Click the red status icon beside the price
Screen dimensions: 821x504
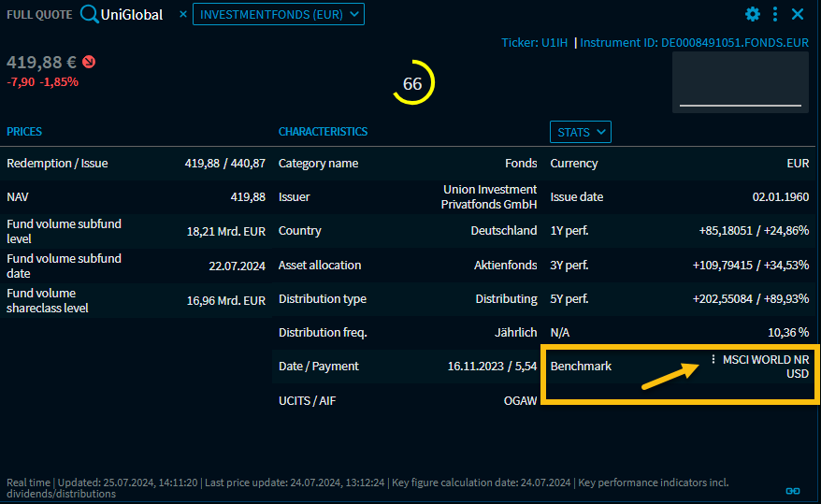point(89,63)
